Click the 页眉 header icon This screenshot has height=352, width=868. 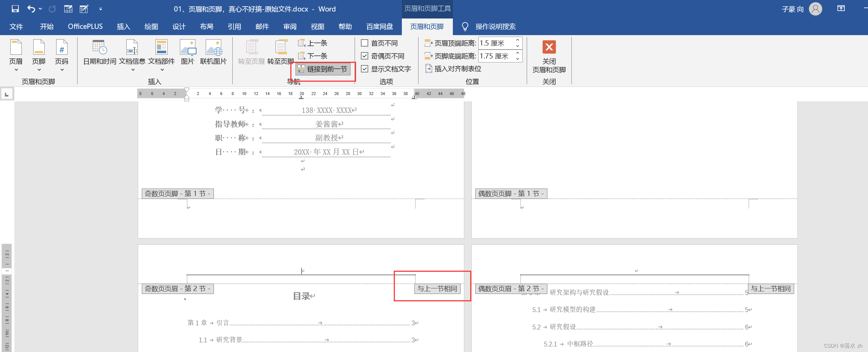(16, 47)
